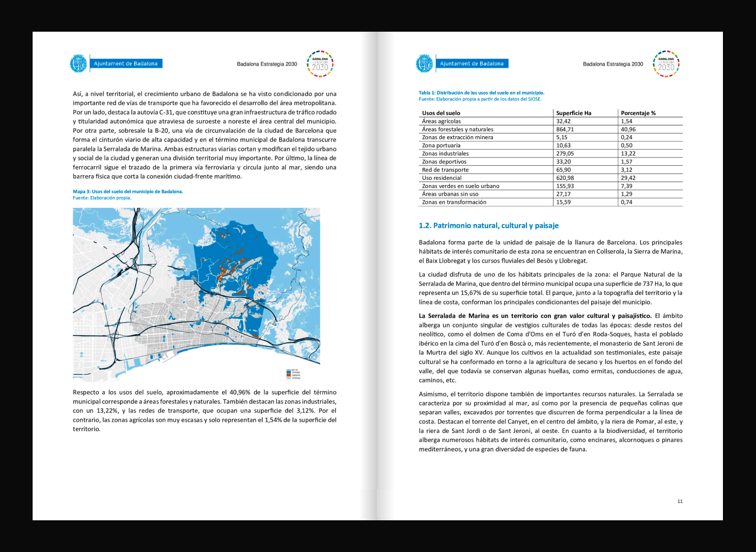Click surface value '15,59' in table
This screenshot has width=756, height=552.
(563, 202)
